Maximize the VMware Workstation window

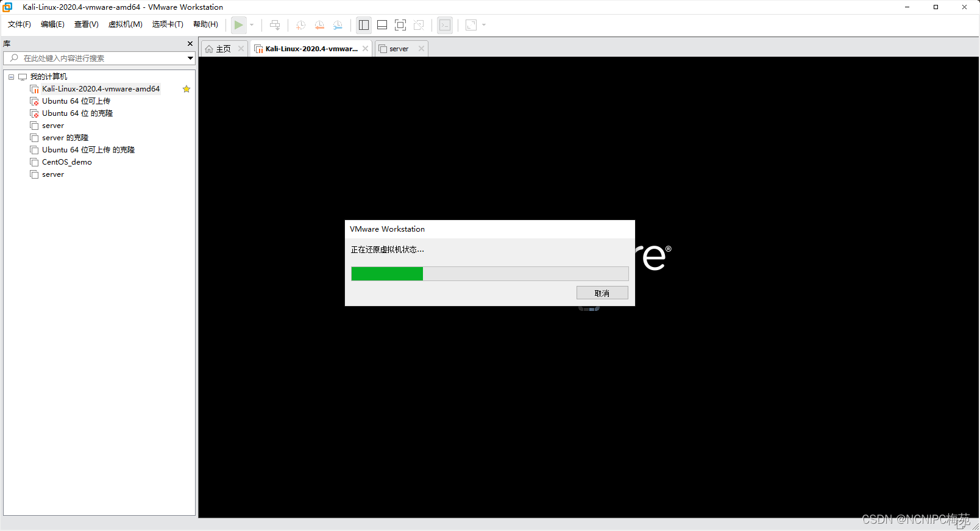[936, 7]
